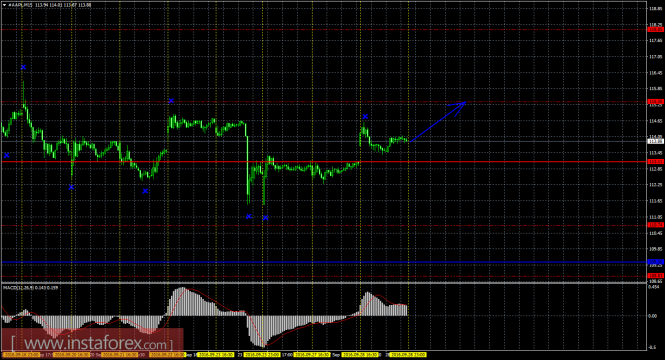Click the blue X marker above first price peak
The image size is (665, 360).
point(23,67)
